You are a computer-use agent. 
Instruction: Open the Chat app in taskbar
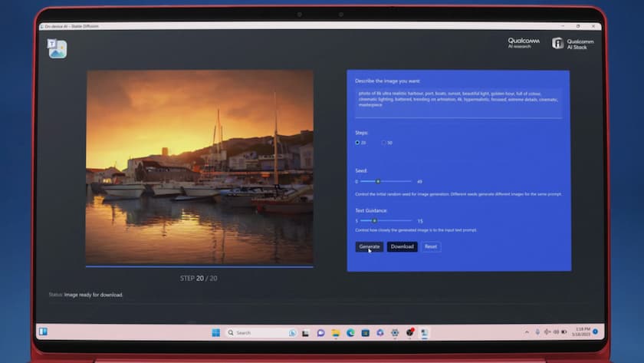tap(320, 332)
